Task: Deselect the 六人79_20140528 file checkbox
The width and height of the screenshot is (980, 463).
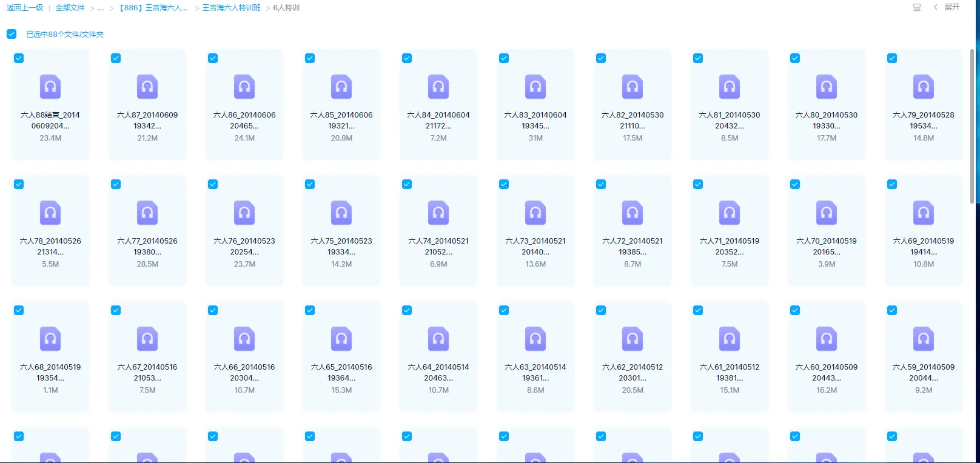Action: [x=892, y=58]
